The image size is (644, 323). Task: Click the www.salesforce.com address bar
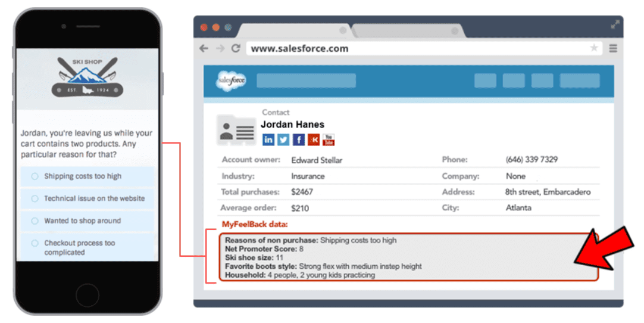(424, 48)
